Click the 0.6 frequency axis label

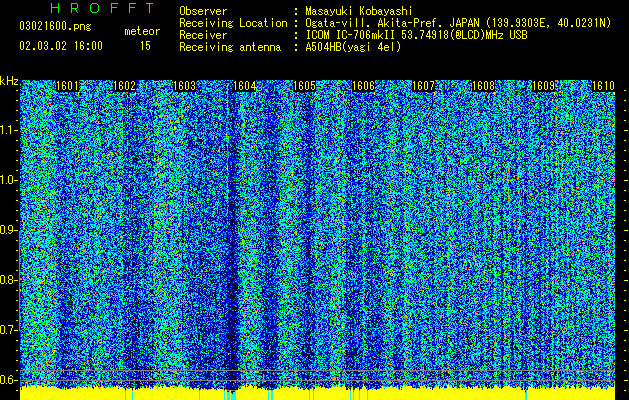click(9, 380)
